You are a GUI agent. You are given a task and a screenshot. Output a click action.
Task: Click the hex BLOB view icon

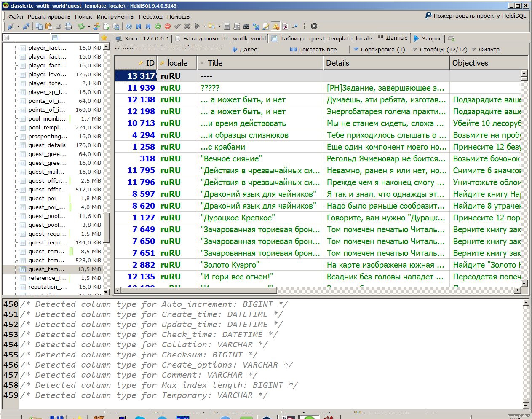coord(285,26)
